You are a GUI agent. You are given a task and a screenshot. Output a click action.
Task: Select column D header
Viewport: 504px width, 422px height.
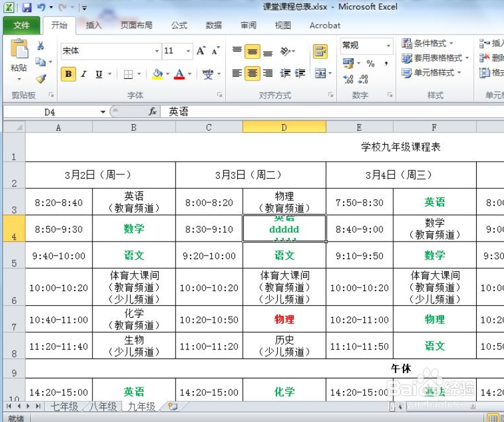pyautogui.click(x=284, y=127)
